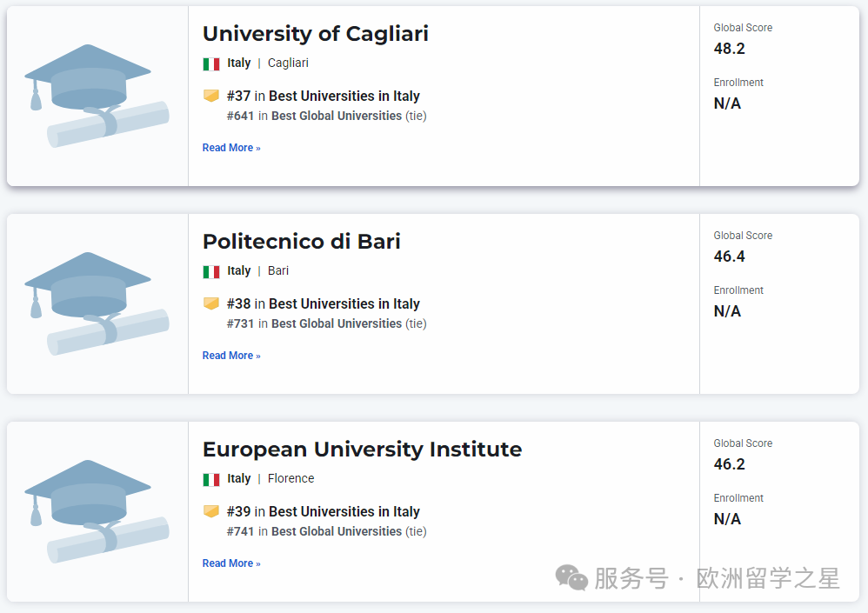
Task: Click Read More under Politecnico di Bari
Action: click(231, 356)
